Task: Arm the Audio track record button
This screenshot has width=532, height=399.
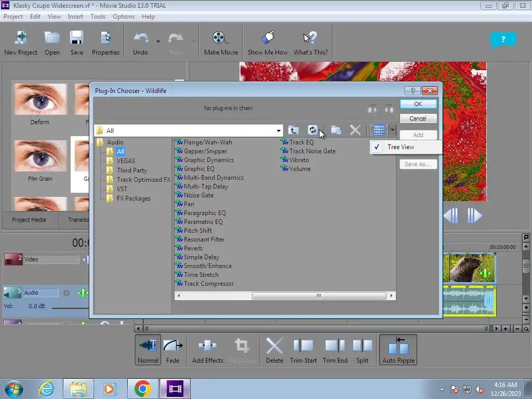Action: [66, 293]
